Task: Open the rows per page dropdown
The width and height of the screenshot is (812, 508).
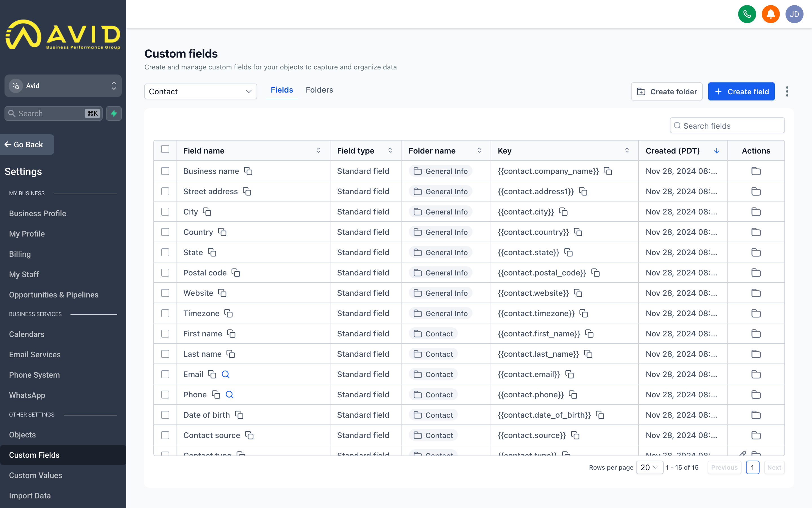Action: point(649,467)
